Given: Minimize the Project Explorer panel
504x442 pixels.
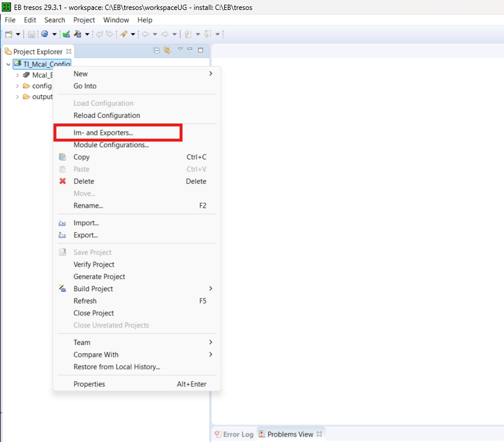Looking at the screenshot, I should point(190,50).
